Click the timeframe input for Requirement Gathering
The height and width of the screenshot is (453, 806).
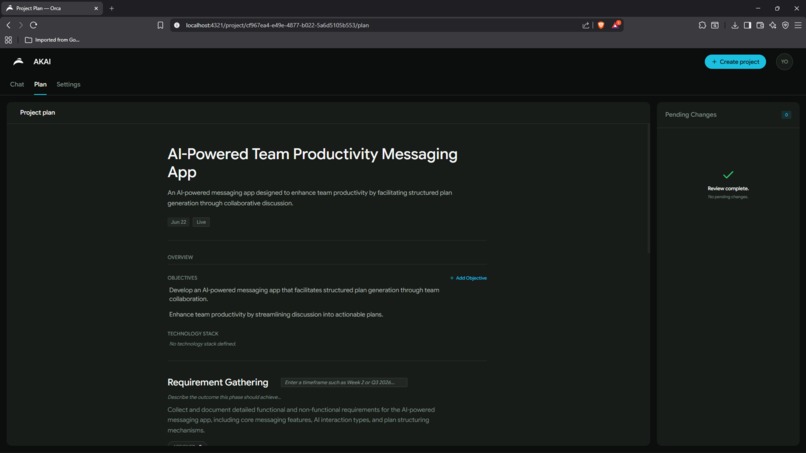pyautogui.click(x=344, y=383)
